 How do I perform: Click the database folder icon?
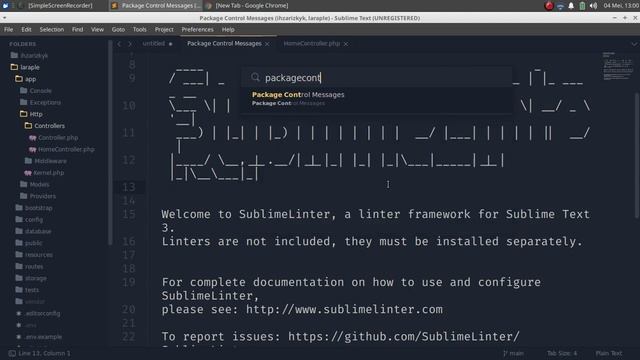[x=19, y=231]
